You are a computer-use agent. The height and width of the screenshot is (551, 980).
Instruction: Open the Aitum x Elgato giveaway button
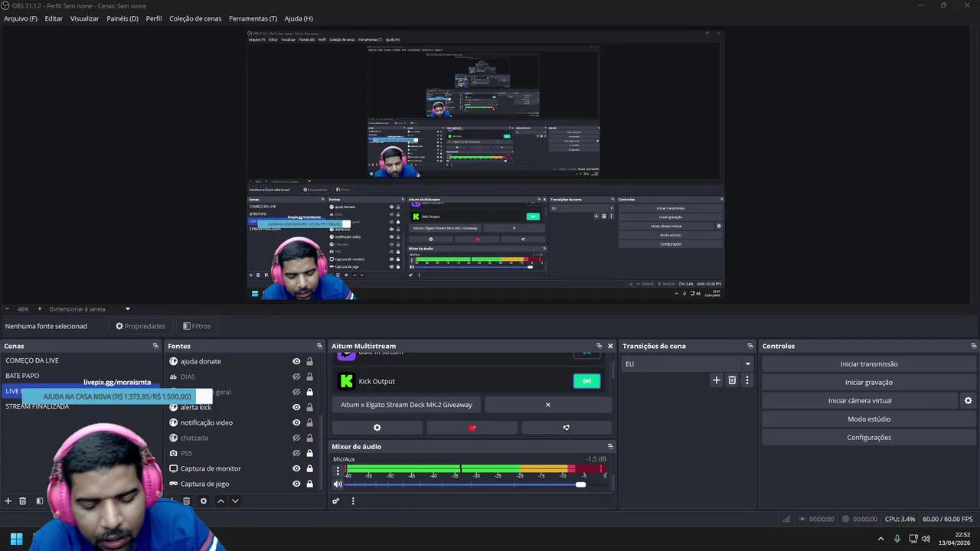tap(407, 405)
